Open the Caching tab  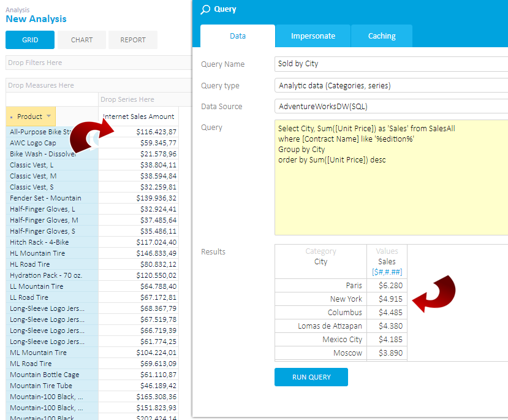click(x=381, y=36)
